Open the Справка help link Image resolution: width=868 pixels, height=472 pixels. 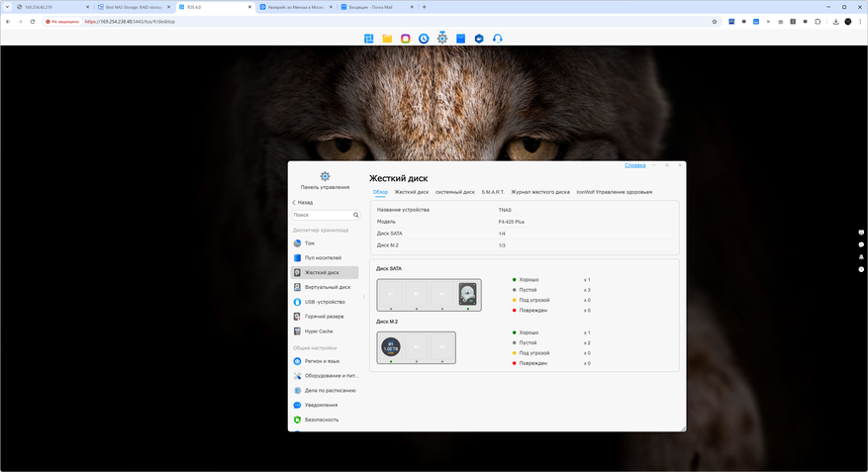pyautogui.click(x=635, y=165)
